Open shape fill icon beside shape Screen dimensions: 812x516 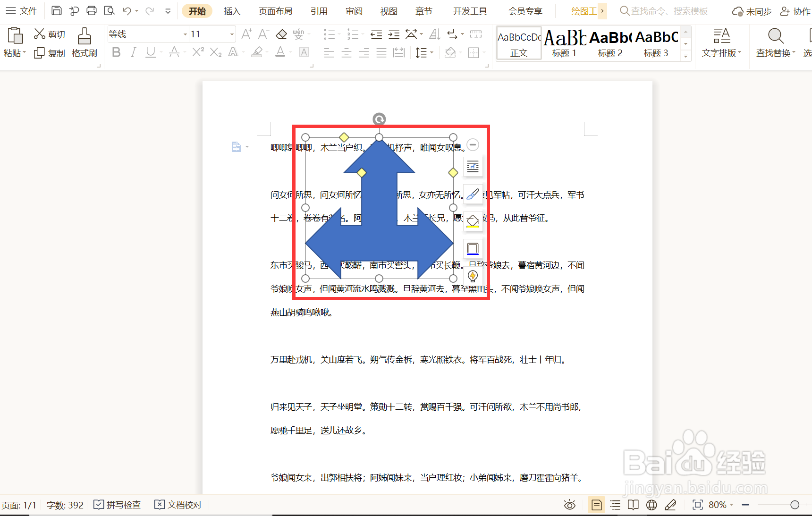pyautogui.click(x=473, y=221)
